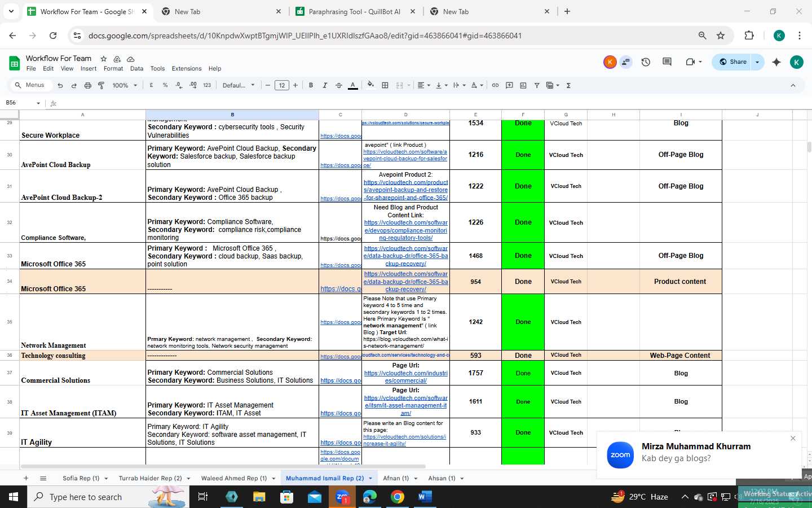Toggle bold formatting

(x=311, y=85)
